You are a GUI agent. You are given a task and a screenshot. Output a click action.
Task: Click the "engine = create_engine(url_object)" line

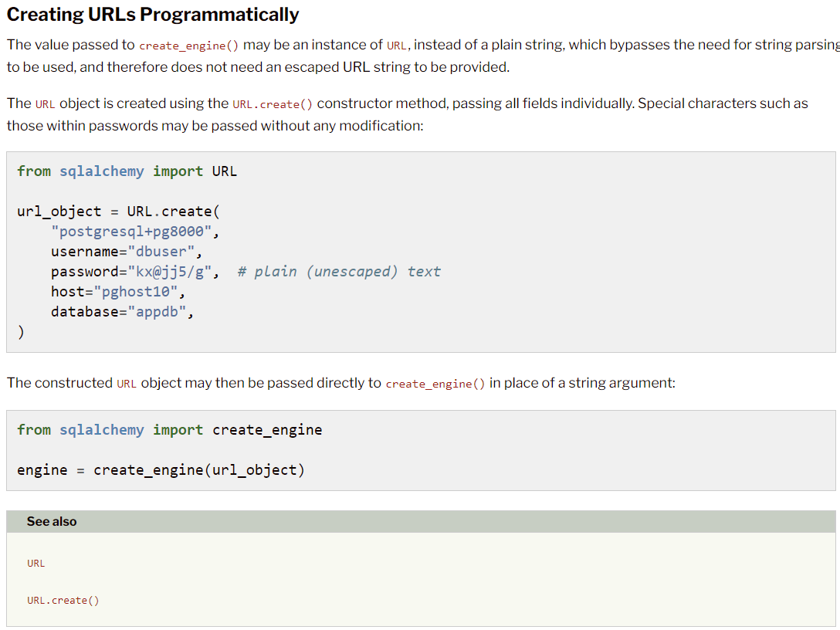tap(161, 470)
